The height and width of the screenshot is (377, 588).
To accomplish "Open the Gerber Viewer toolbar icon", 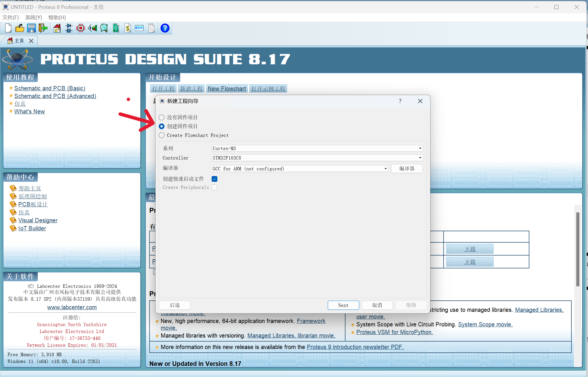I will pos(104,28).
